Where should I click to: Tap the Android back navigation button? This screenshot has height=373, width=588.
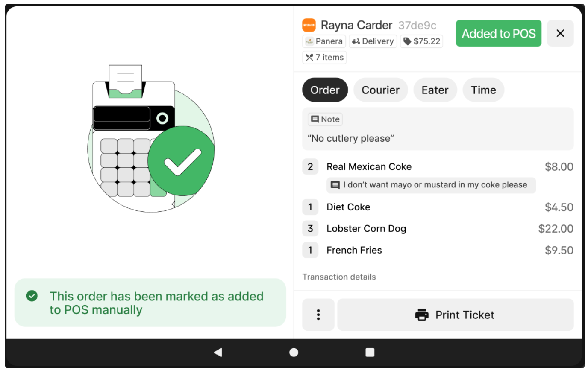(218, 353)
